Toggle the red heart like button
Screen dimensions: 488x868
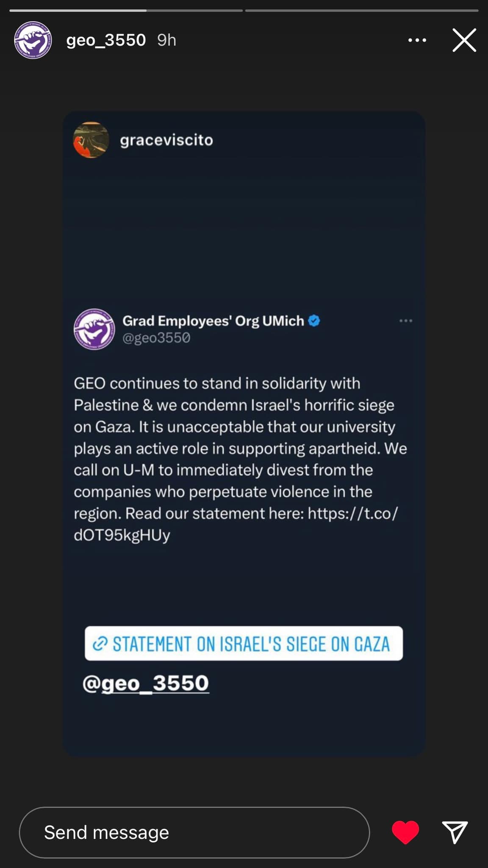click(405, 832)
